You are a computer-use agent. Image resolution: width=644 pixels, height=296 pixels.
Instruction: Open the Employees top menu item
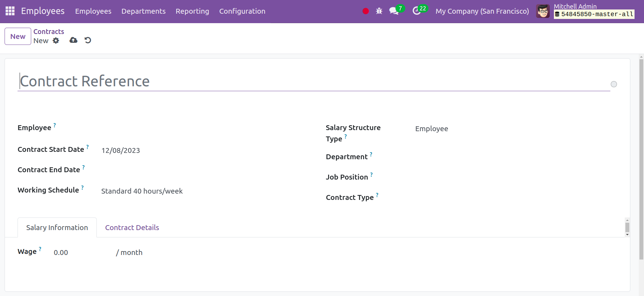tap(93, 11)
